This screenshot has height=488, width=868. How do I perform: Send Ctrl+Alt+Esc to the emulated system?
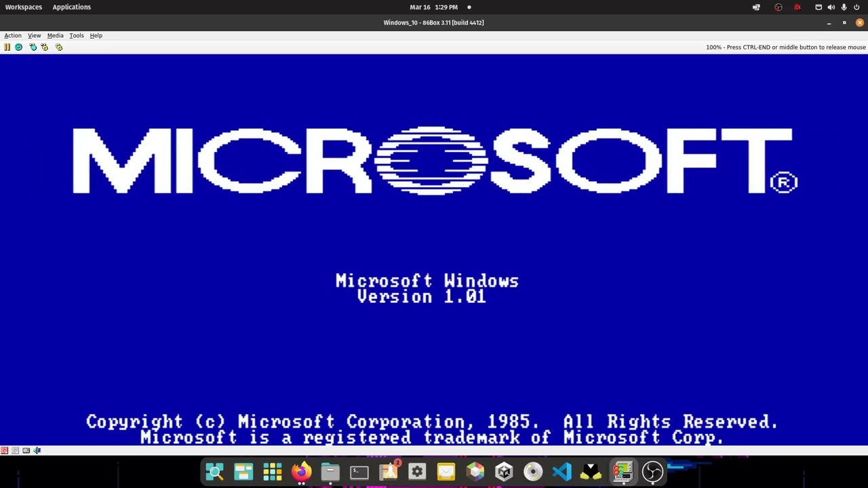(44, 47)
